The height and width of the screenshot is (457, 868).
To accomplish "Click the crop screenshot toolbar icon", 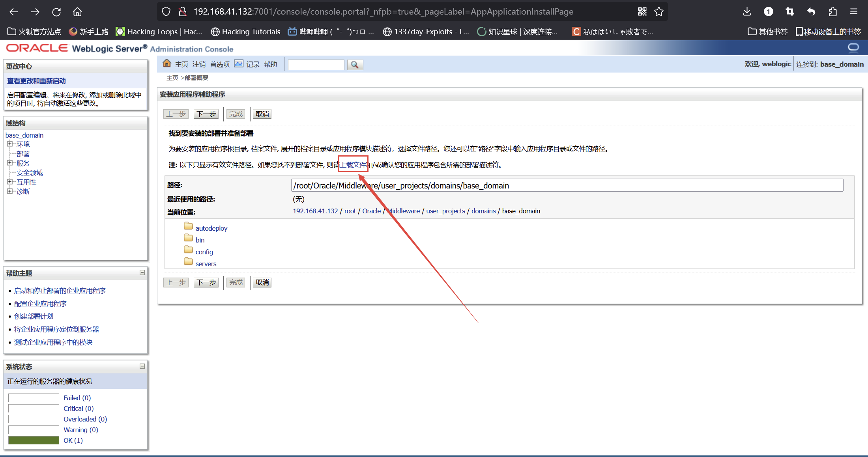I will (789, 12).
